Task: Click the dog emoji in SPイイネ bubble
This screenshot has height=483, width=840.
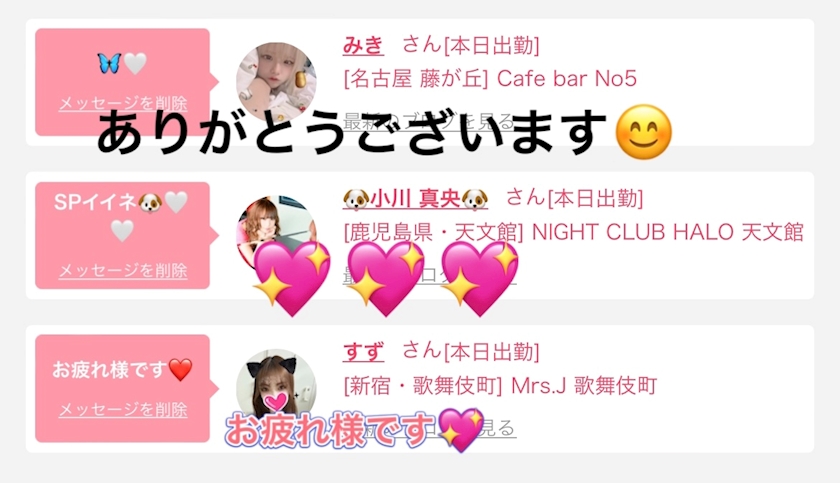Action: [x=150, y=203]
